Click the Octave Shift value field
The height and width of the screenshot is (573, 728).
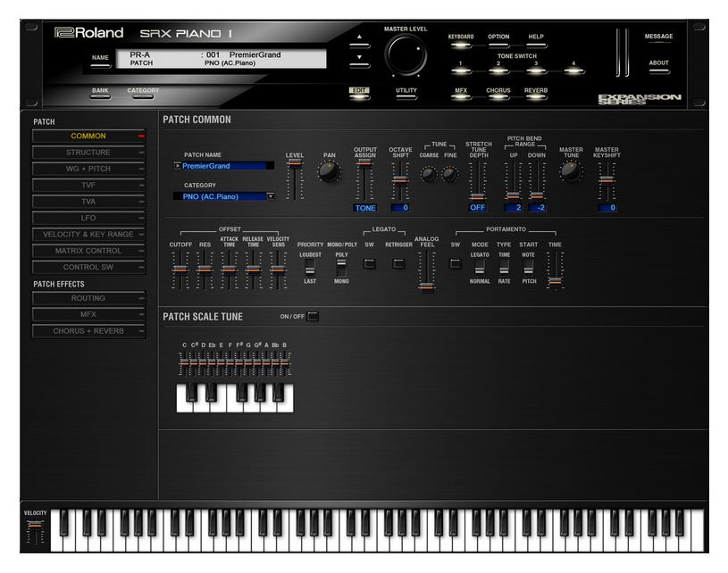click(400, 207)
